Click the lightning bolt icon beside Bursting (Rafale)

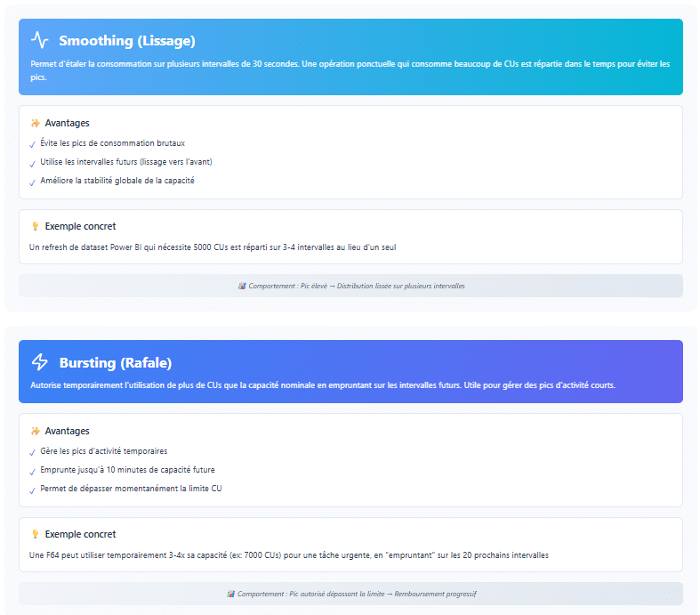point(40,362)
